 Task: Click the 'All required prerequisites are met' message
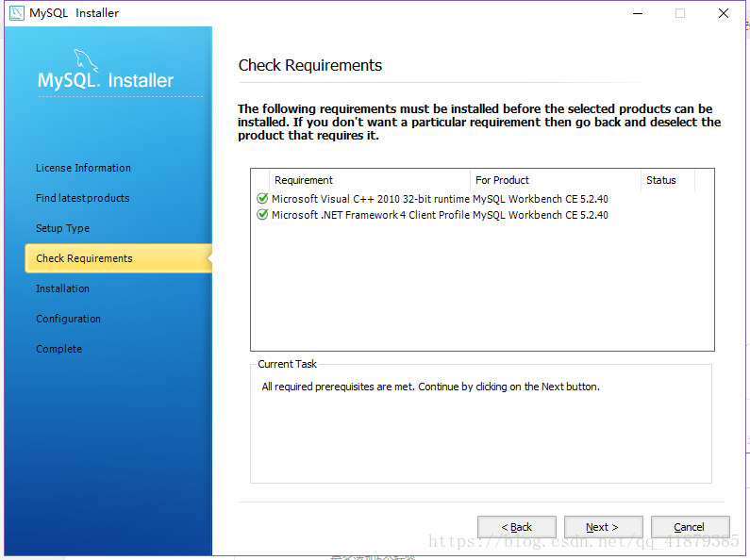tap(430, 387)
